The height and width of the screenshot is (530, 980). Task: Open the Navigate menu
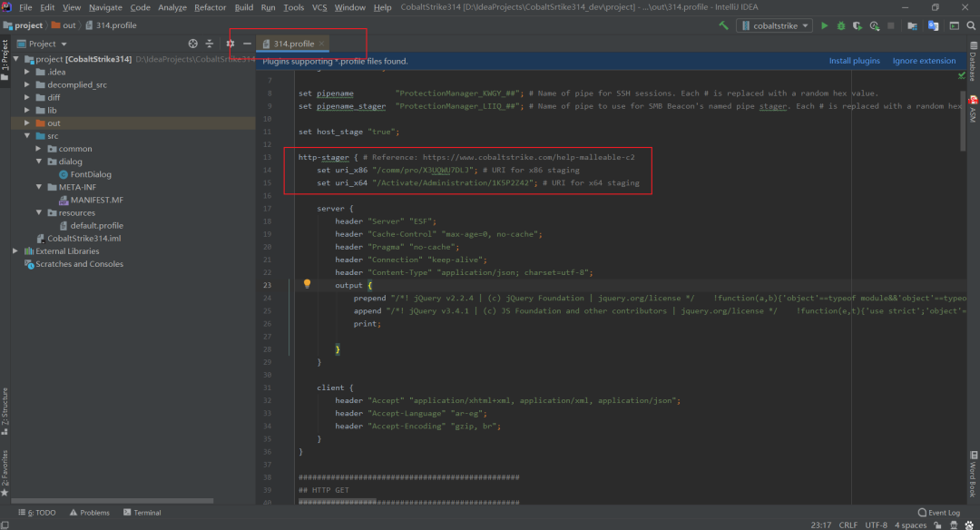105,7
